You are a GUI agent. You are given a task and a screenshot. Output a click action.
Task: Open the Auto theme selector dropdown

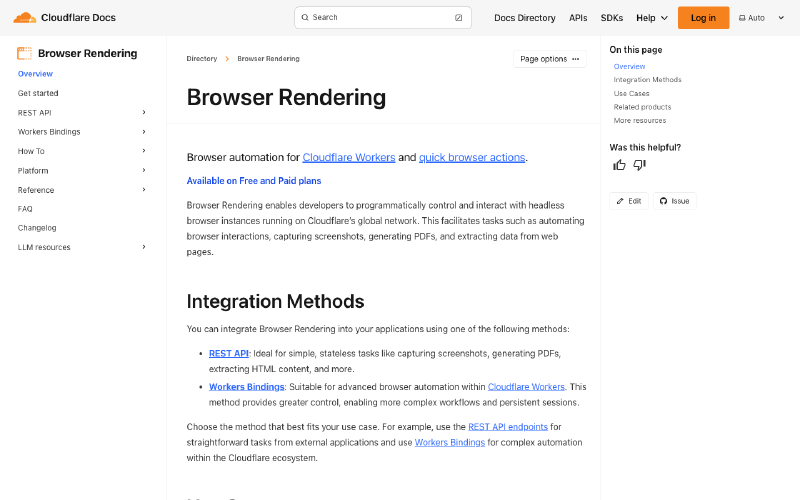763,17
